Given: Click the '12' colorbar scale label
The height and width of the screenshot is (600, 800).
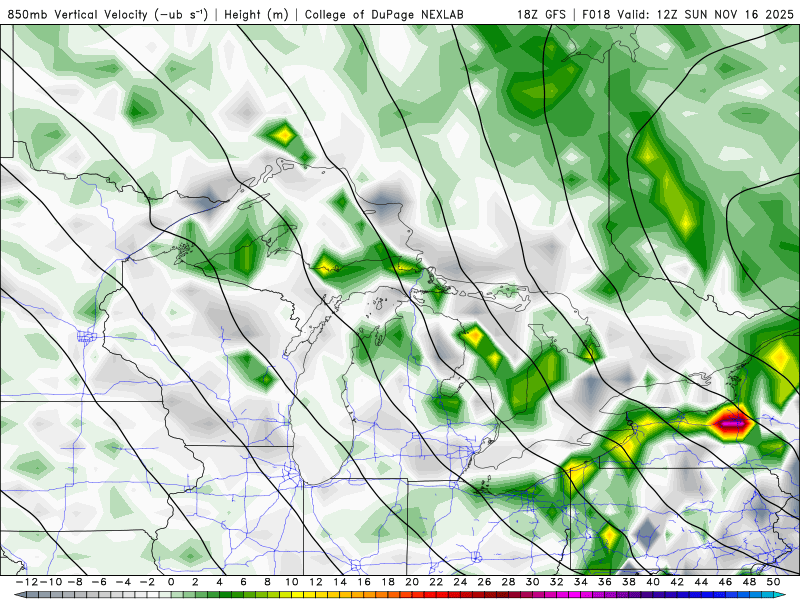Looking at the screenshot, I should 316,582.
